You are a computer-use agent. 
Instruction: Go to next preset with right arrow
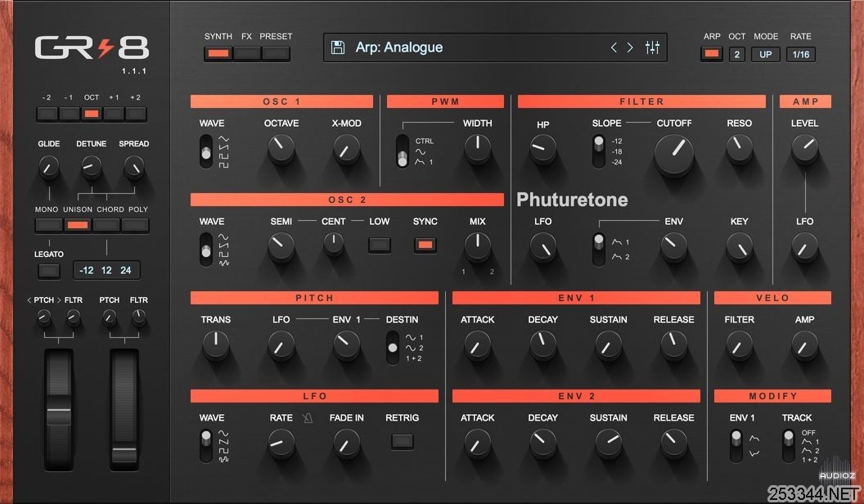click(x=630, y=47)
